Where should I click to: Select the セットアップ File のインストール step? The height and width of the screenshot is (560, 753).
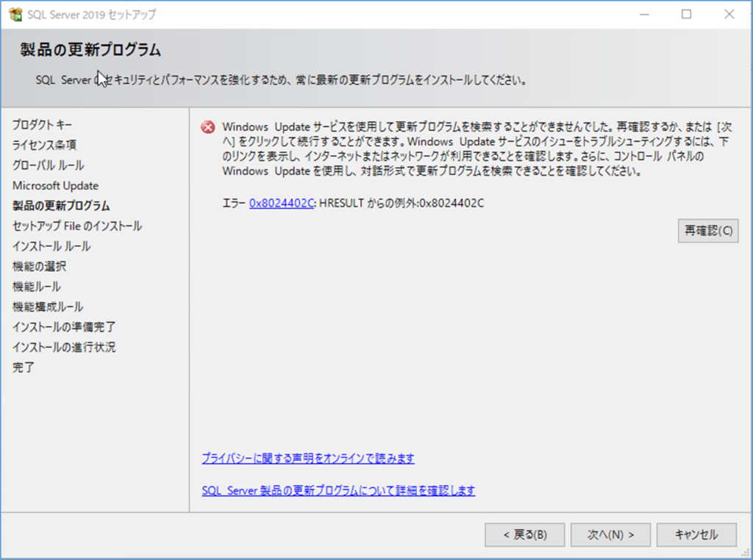(76, 226)
